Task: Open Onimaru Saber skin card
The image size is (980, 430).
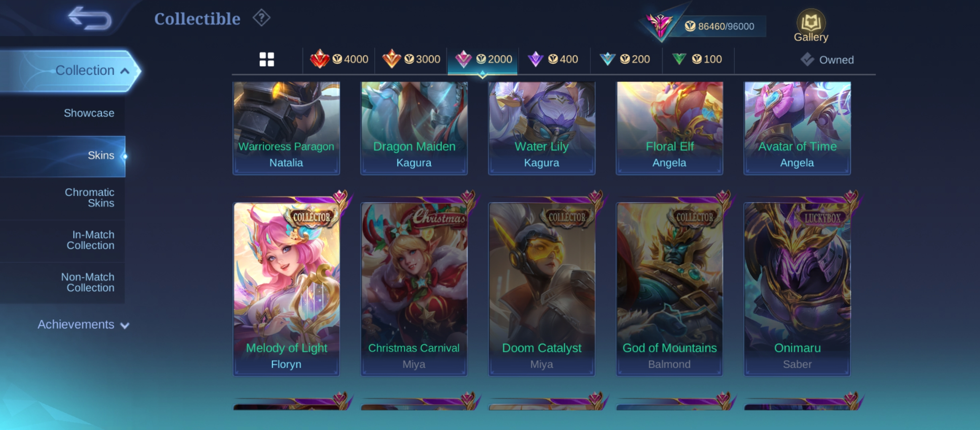Action: tap(797, 289)
